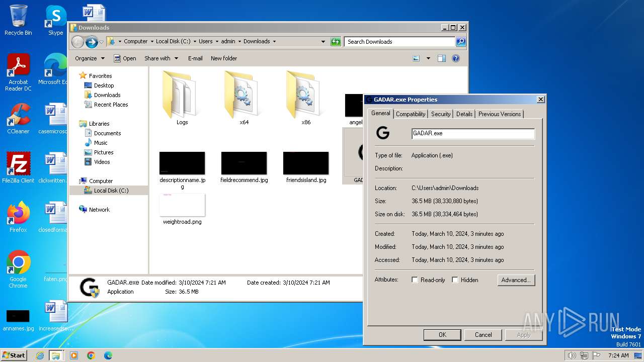
Task: Click the Search Downloads box
Action: [400, 42]
